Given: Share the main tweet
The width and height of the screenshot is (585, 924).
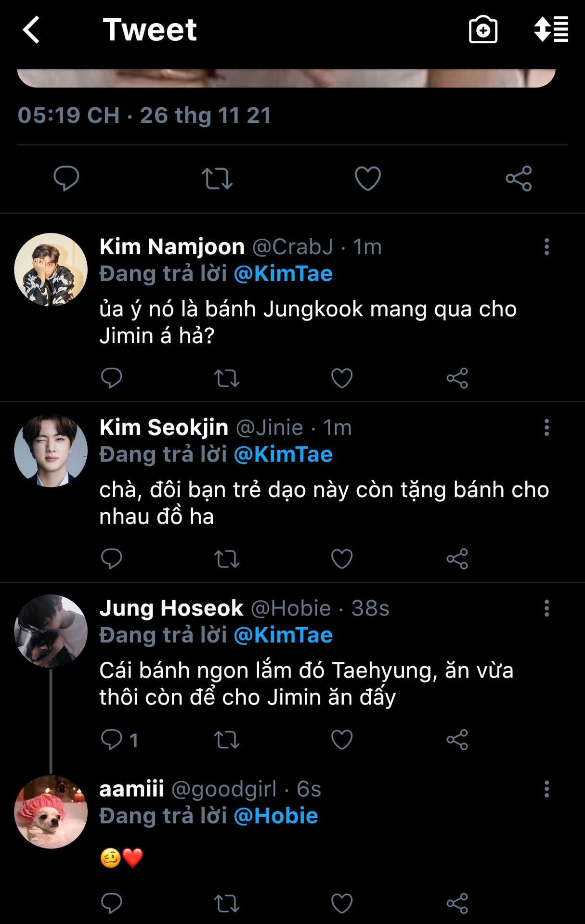Looking at the screenshot, I should pos(519,179).
